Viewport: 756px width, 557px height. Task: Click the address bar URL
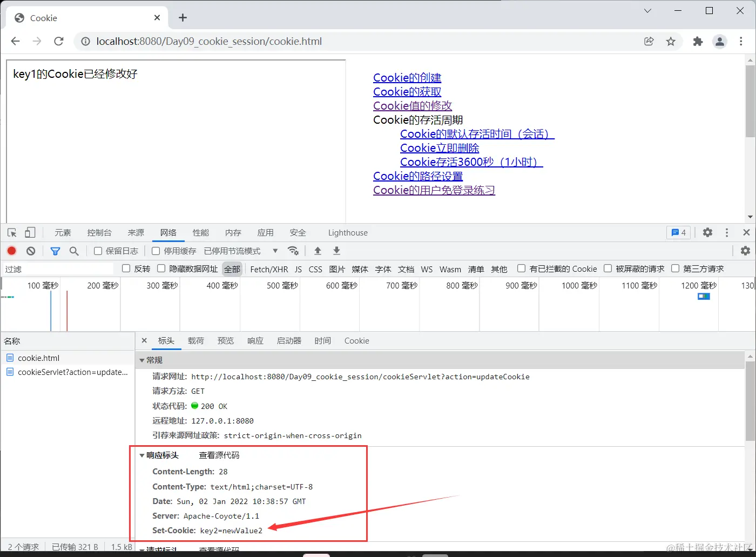[209, 42]
